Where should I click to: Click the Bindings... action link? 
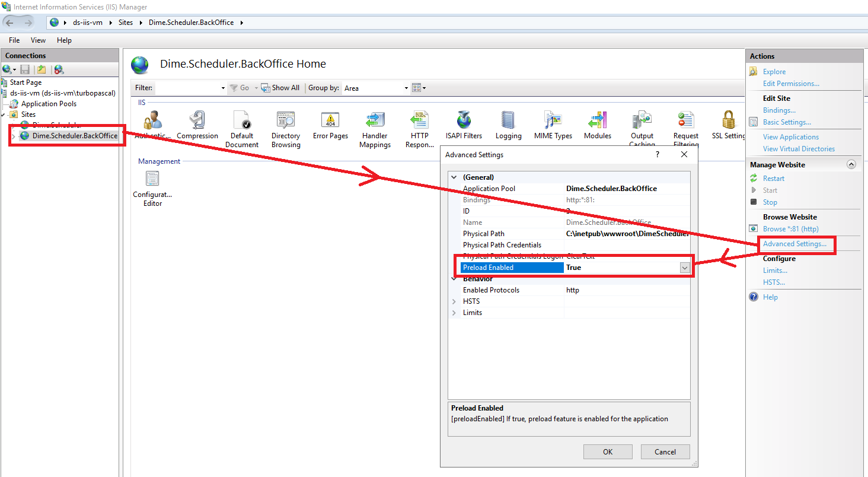779,110
